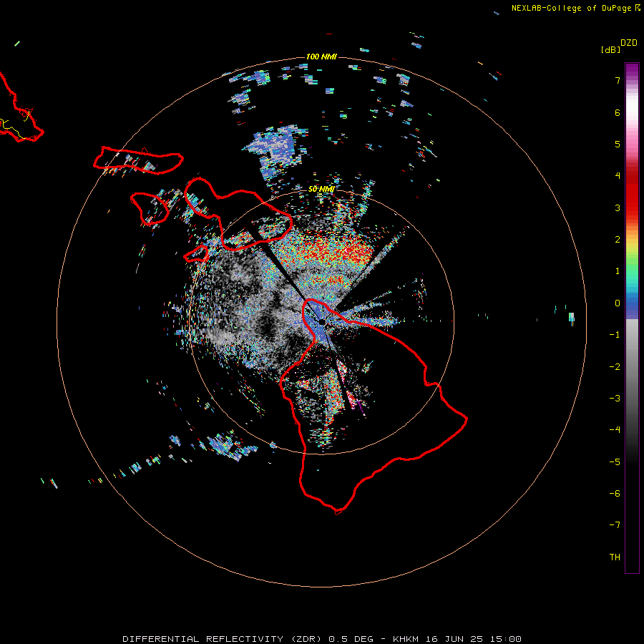Image resolution: width=644 pixels, height=644 pixels.
Task: Click the TH label on the color scale
Action: click(615, 557)
